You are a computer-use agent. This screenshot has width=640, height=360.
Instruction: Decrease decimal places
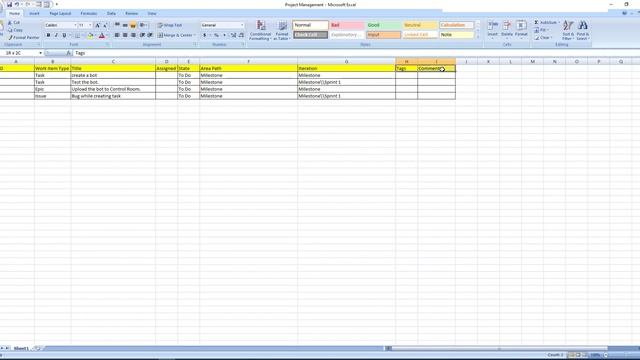point(241,35)
